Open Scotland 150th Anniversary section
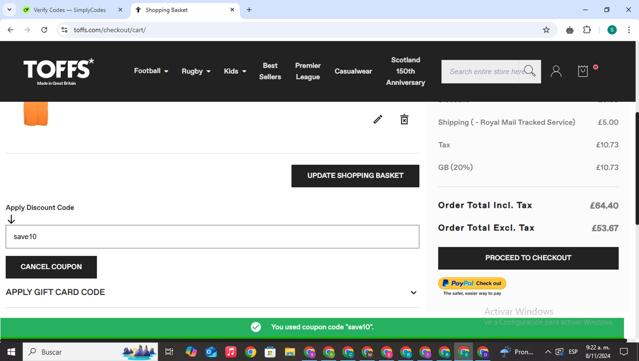 405,71
